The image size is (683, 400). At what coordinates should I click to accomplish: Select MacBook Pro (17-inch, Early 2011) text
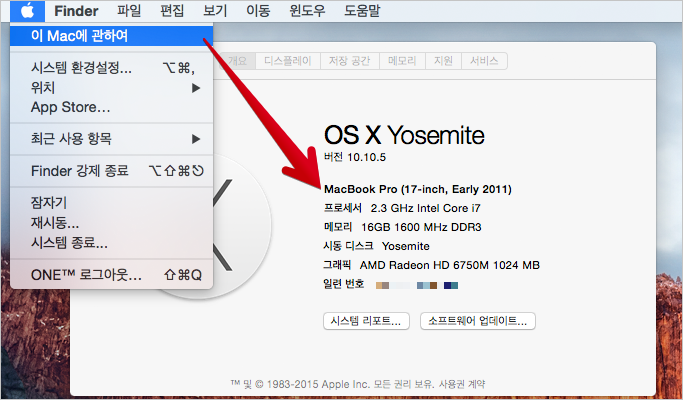[418, 190]
